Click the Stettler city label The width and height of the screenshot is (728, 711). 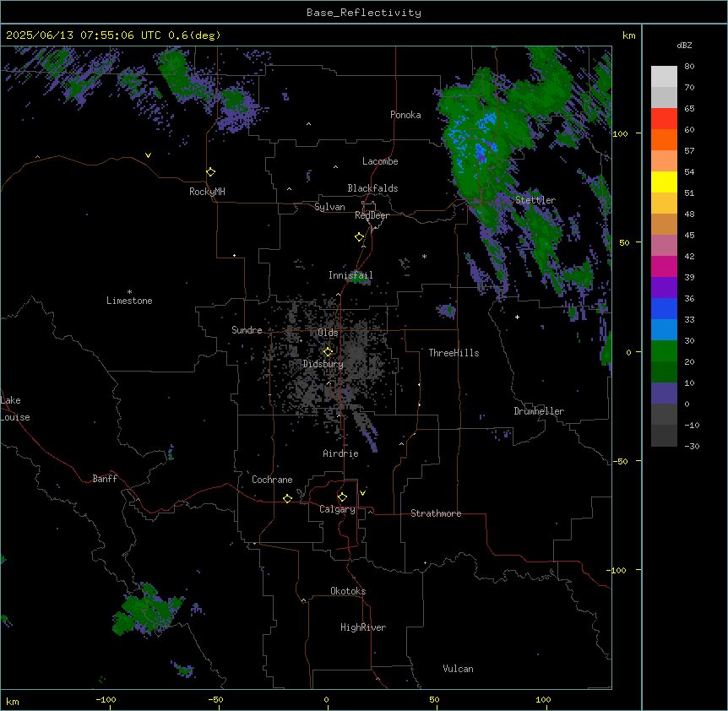(535, 200)
